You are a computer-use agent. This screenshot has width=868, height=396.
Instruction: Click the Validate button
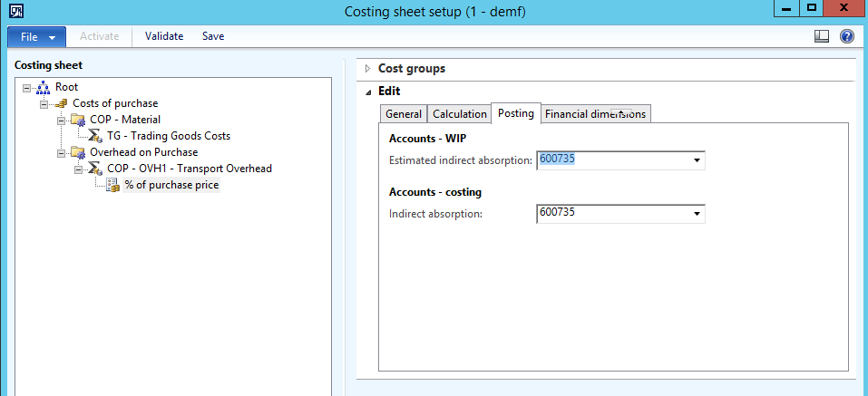tap(164, 37)
